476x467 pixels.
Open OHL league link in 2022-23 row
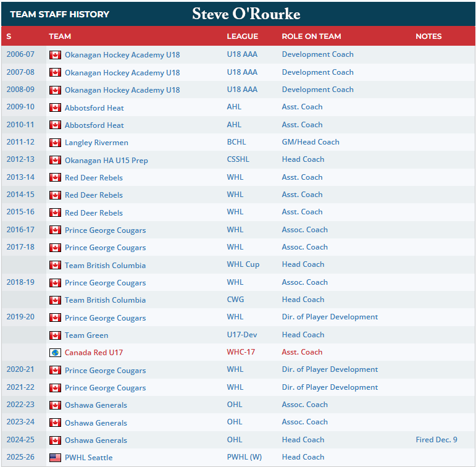tap(235, 405)
